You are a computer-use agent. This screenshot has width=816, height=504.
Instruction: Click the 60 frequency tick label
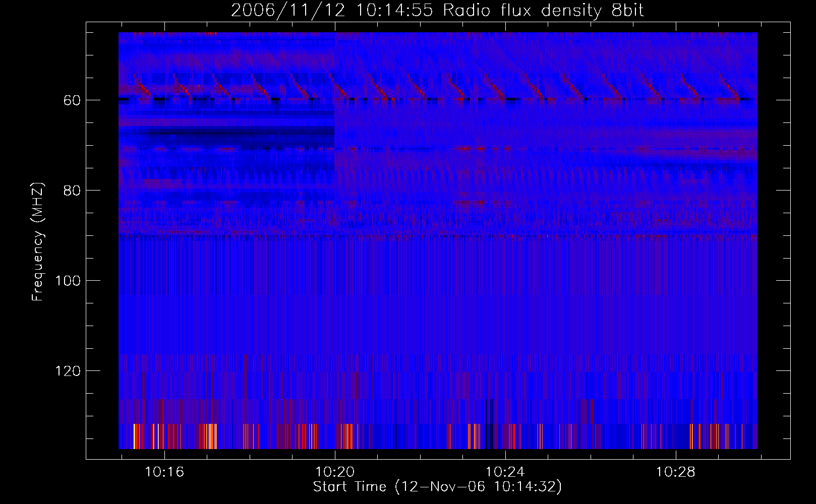tap(72, 100)
